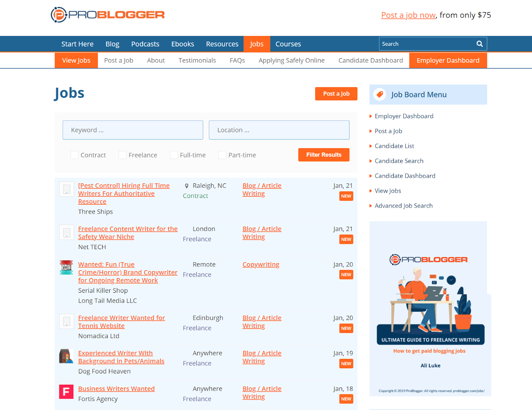The height and width of the screenshot is (410, 532).
Task: Click the Job Board Menu heading
Action: pos(419,95)
